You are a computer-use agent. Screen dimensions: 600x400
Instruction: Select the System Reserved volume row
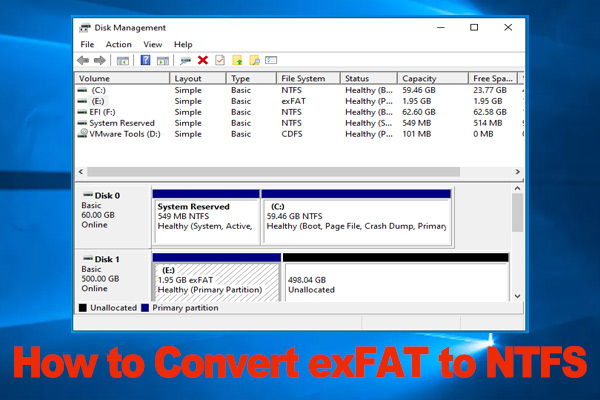pos(300,123)
